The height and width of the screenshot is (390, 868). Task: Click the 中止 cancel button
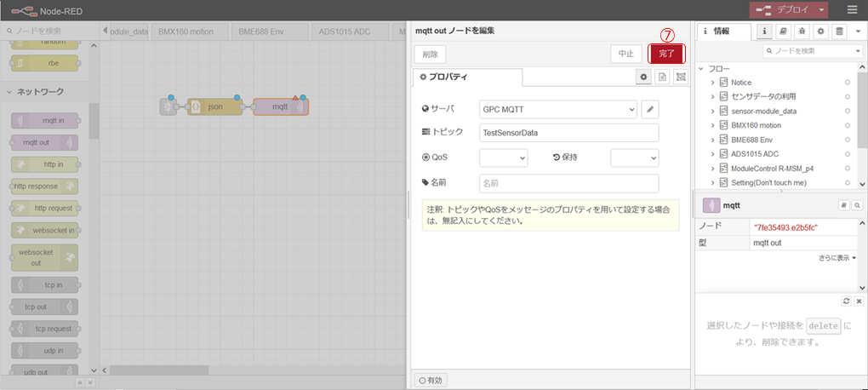pos(626,53)
